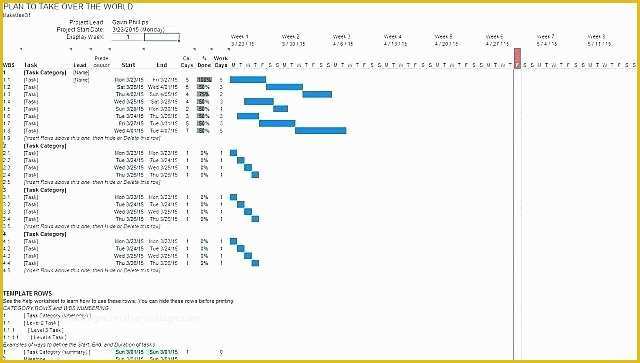Click the 'See the Help worksheet' instruction line
Image resolution: width=640 pixels, height=363 pixels.
(x=118, y=301)
